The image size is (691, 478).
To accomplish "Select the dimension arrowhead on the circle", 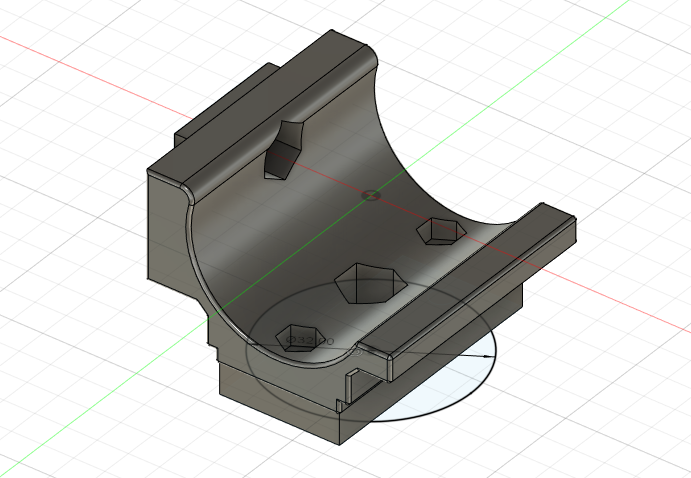I will coord(487,356).
